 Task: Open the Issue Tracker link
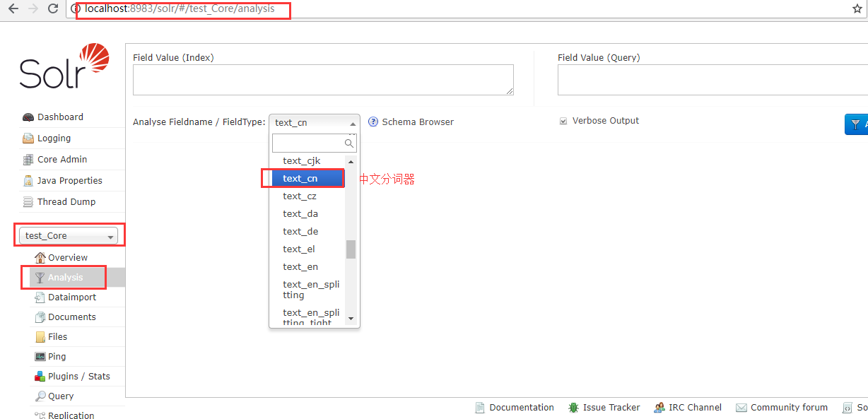pyautogui.click(x=611, y=408)
